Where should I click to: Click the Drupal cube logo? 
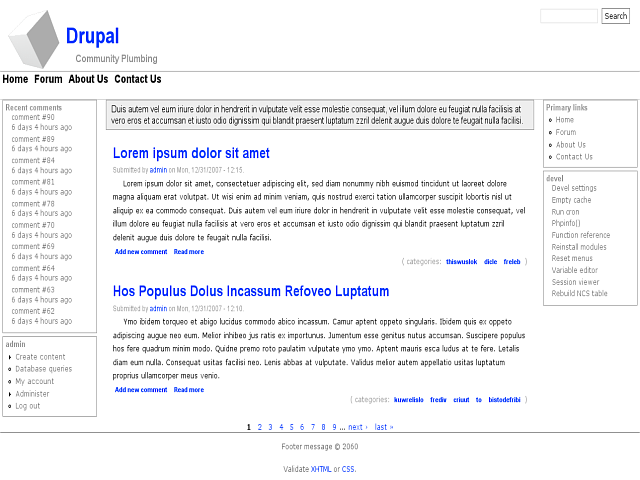(34, 39)
